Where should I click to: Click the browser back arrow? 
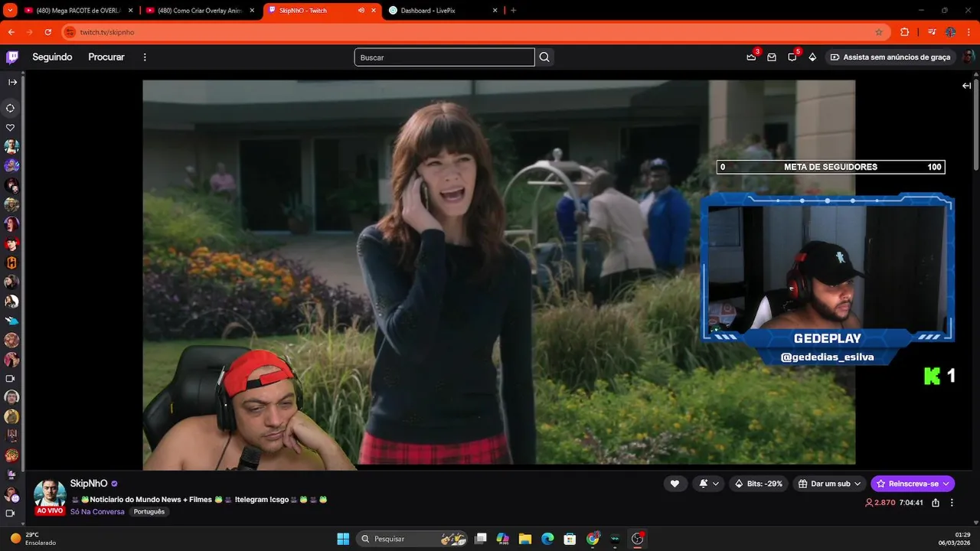tap(11, 32)
